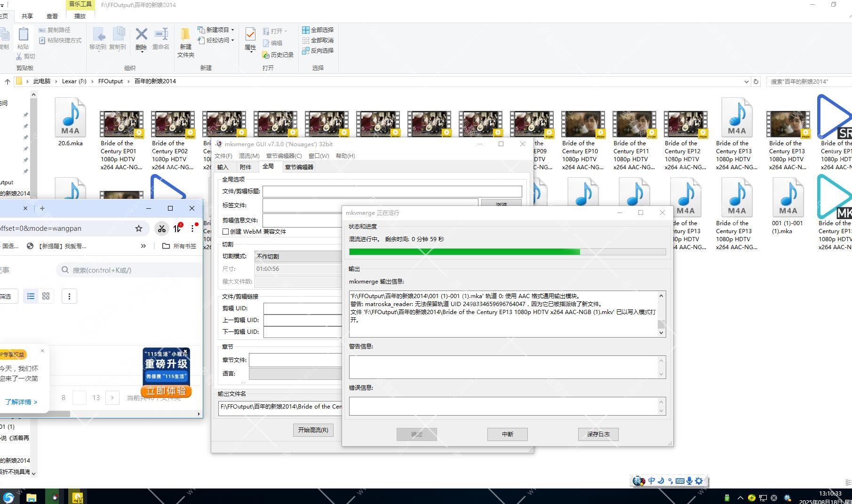This screenshot has width=852, height=504.
Task: Enable the WebM compatible file checkbox
Action: coord(226,232)
